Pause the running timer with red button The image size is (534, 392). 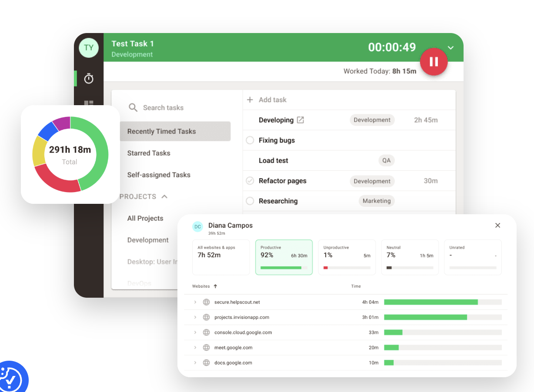[434, 62]
